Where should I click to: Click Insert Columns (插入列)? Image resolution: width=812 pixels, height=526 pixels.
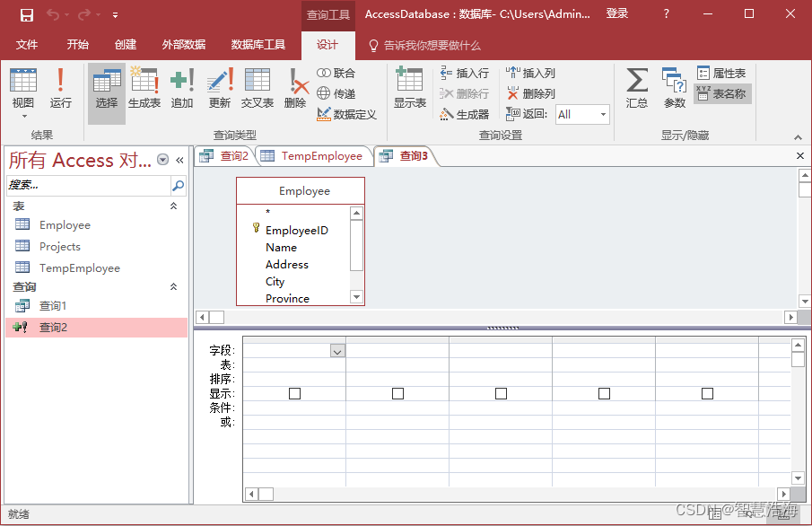tap(531, 73)
